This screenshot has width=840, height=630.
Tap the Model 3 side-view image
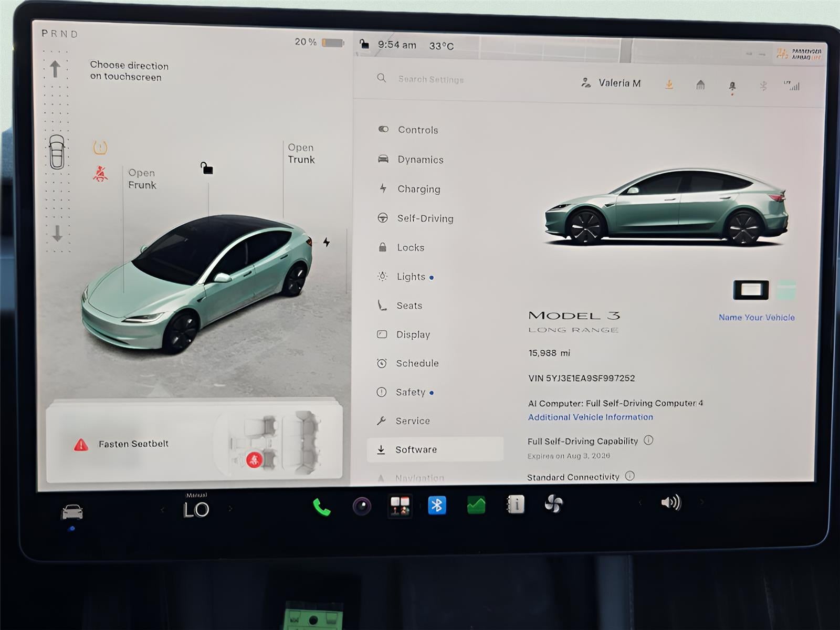pyautogui.click(x=666, y=207)
